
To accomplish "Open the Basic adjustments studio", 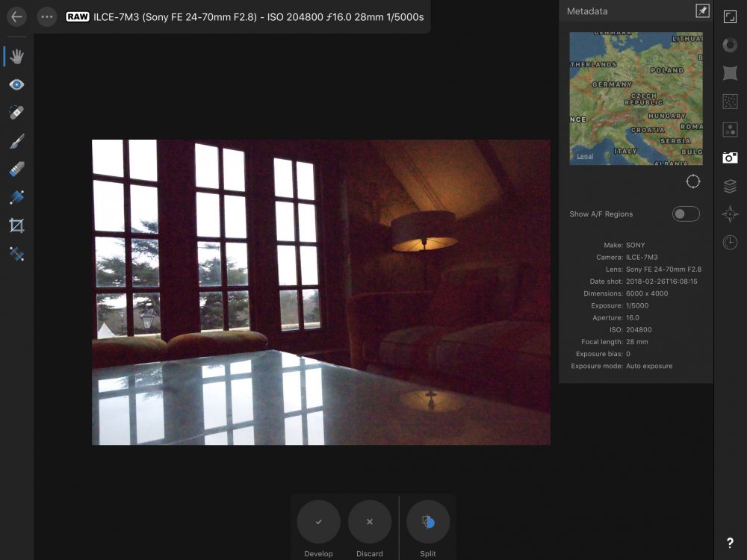I will (x=730, y=17).
